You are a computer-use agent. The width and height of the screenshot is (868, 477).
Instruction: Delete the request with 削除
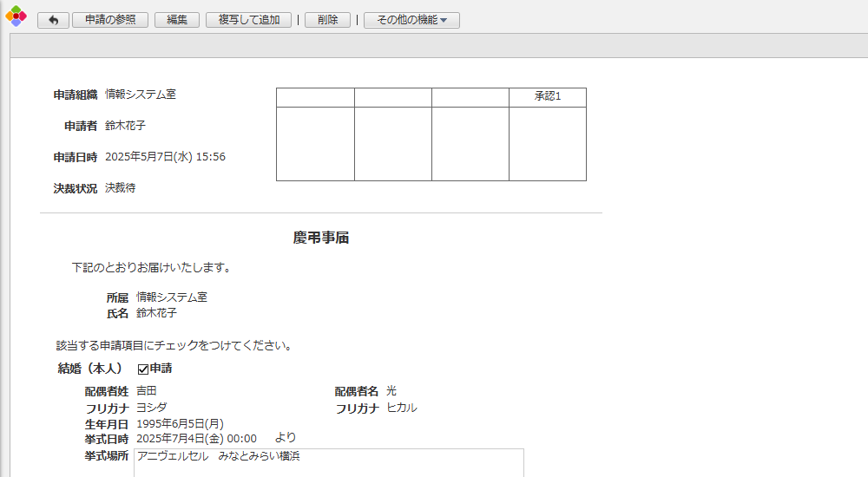[327, 20]
